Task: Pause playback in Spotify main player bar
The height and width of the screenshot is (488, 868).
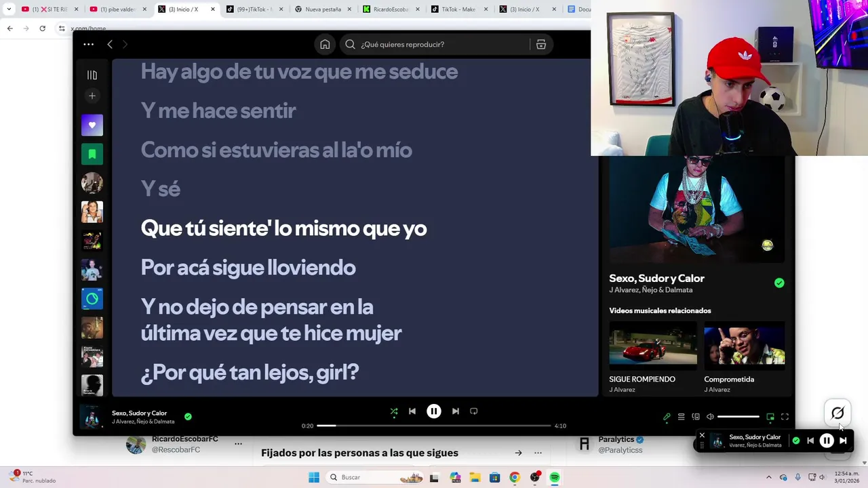Action: pyautogui.click(x=434, y=411)
